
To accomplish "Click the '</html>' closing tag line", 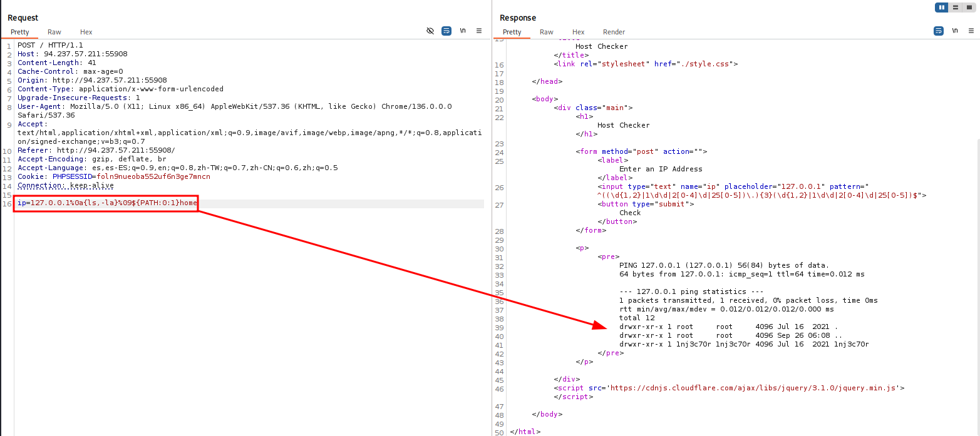I will (525, 432).
